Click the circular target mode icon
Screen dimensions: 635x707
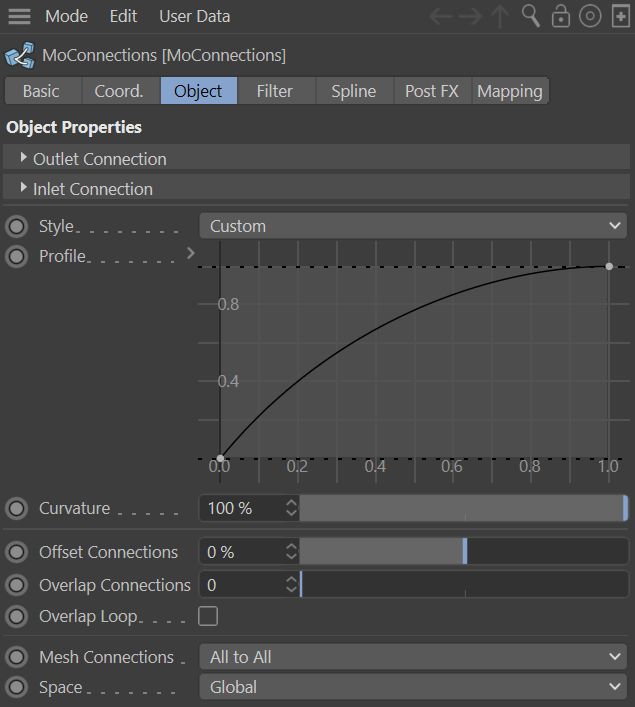coord(590,17)
